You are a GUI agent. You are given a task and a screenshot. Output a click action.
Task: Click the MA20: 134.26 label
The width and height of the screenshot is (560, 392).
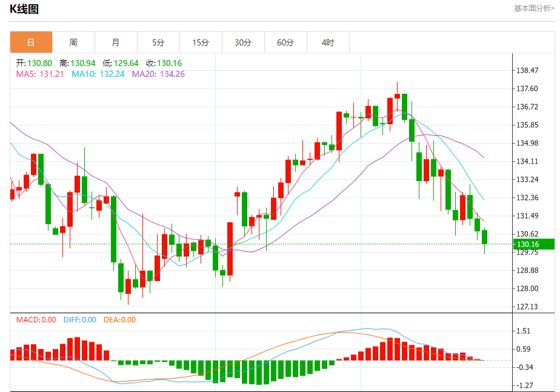pos(158,75)
